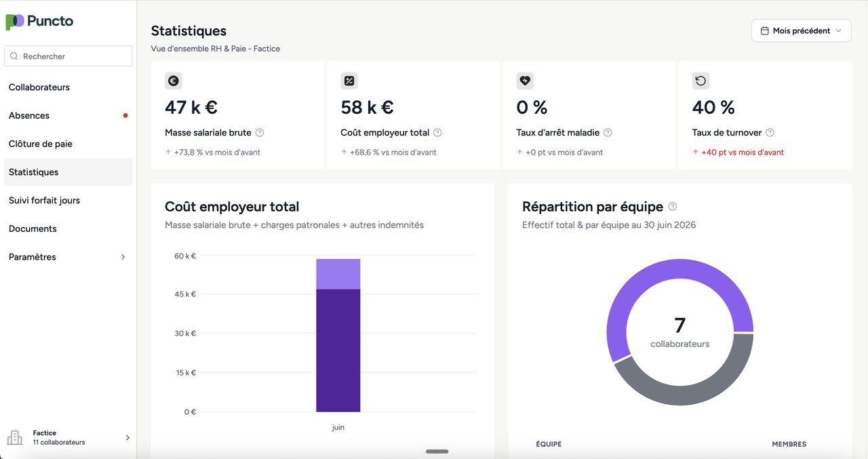868x459 pixels.
Task: Click the light purple top bar segment
Action: click(338, 274)
